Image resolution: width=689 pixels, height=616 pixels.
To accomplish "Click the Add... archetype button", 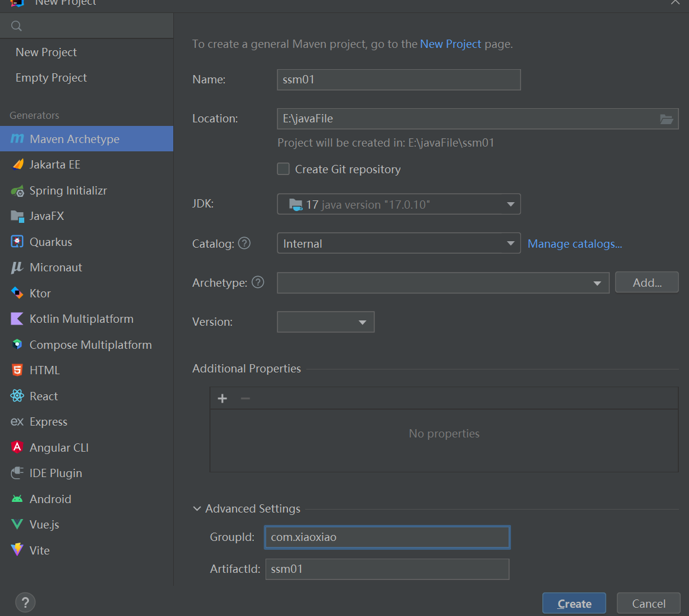I will (647, 283).
